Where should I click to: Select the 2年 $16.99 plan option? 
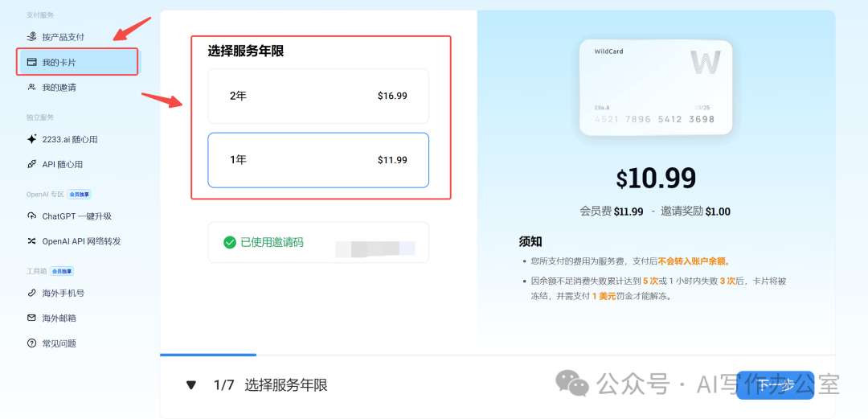(318, 96)
